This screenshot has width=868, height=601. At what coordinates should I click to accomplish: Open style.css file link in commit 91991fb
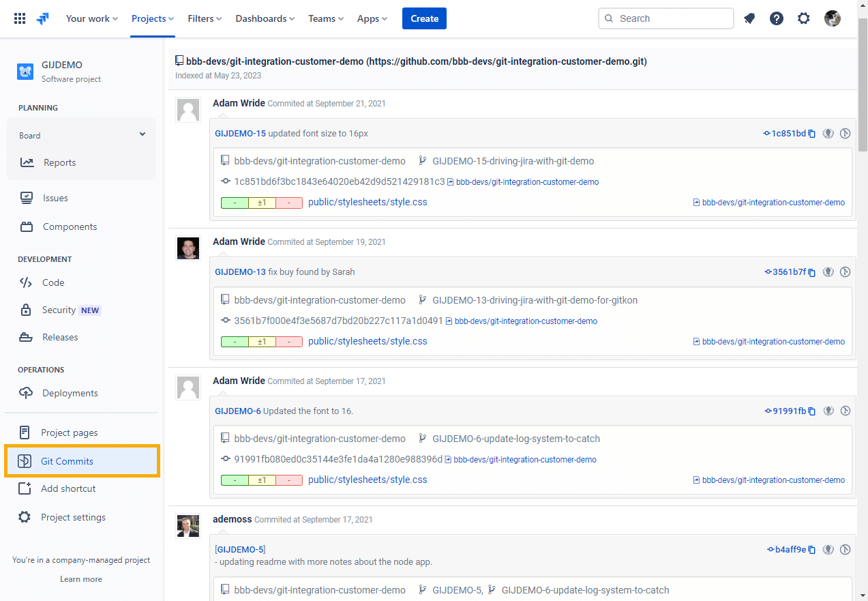[x=368, y=480]
